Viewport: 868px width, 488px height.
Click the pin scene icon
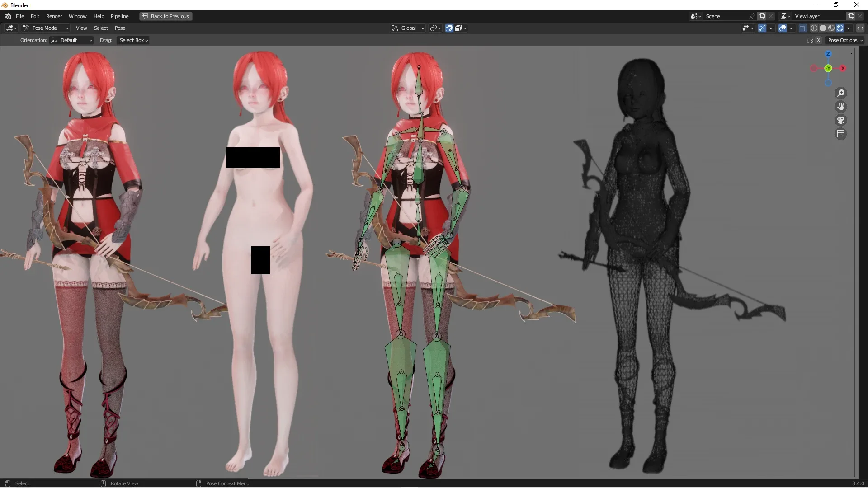tap(752, 16)
